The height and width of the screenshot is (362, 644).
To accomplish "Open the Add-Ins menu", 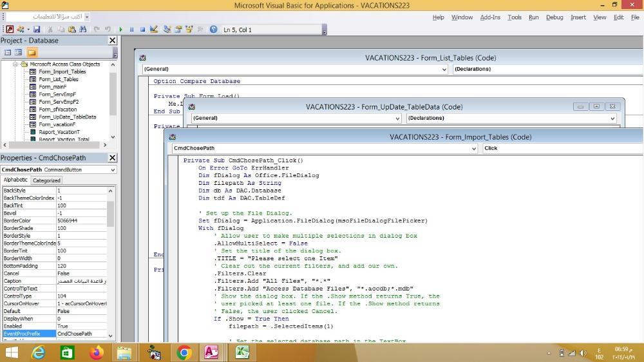I will 490,17.
